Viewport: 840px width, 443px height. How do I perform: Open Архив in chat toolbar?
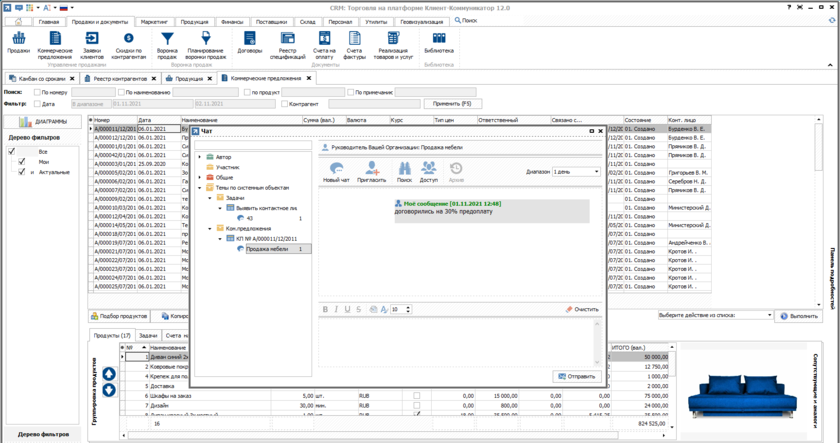click(456, 172)
